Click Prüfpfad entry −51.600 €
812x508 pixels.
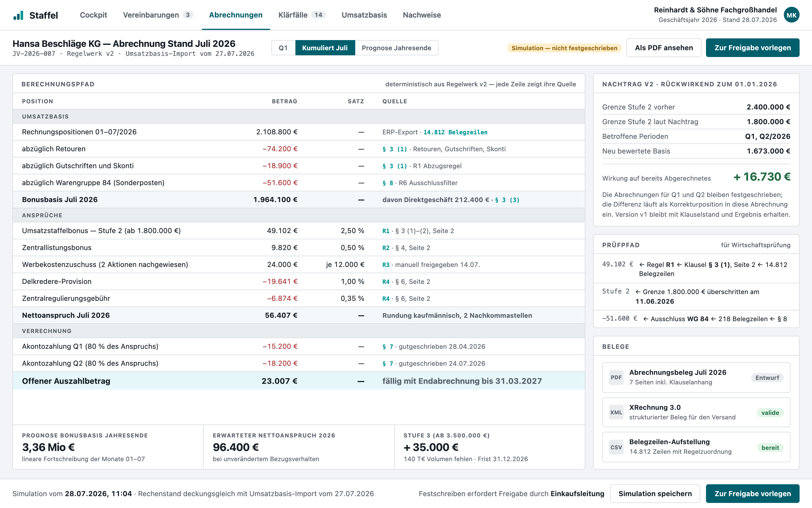tap(619, 319)
